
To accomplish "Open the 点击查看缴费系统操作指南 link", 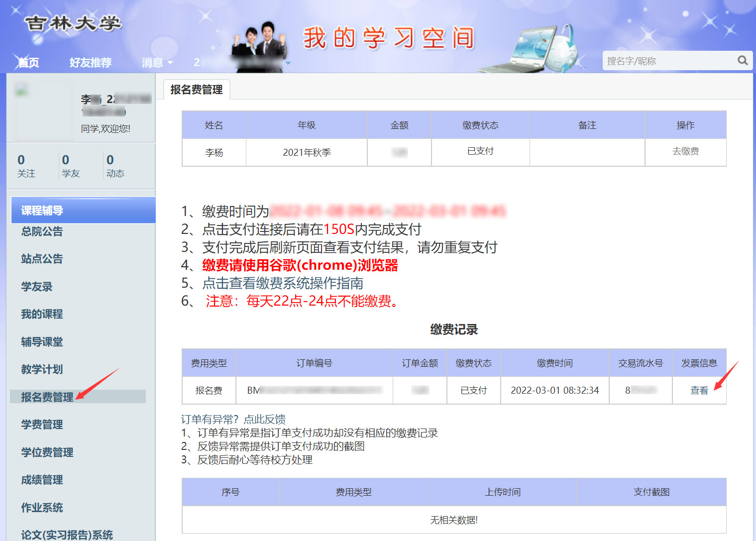I will (x=283, y=283).
